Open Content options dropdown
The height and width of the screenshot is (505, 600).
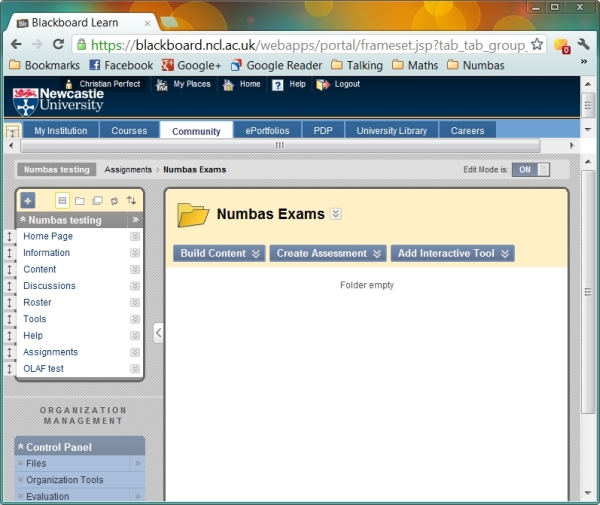tap(135, 269)
